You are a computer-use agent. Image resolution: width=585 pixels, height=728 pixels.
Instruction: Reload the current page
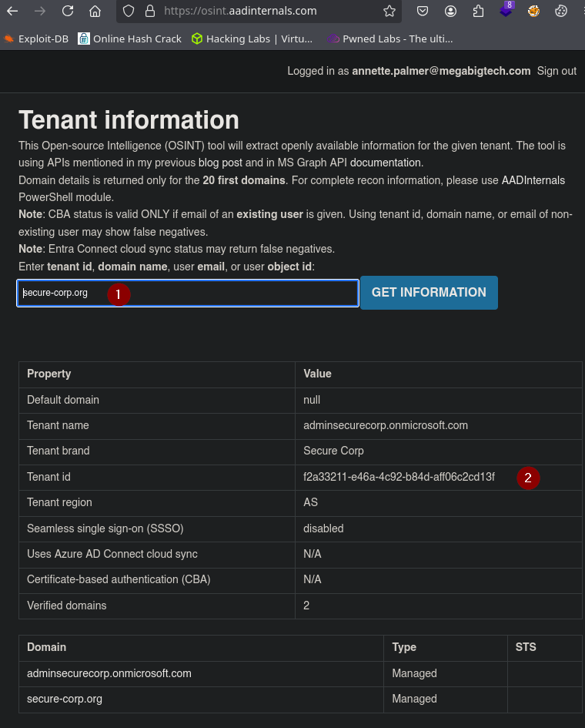tap(68, 12)
